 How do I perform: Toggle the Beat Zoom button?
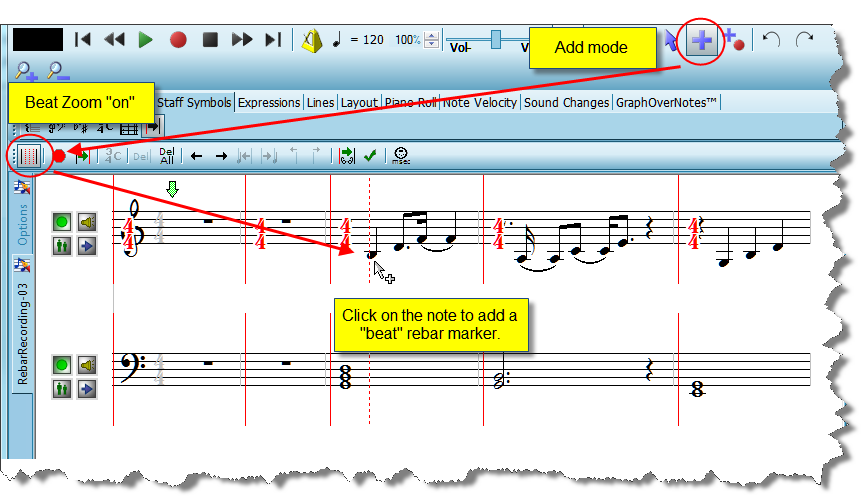(29, 156)
